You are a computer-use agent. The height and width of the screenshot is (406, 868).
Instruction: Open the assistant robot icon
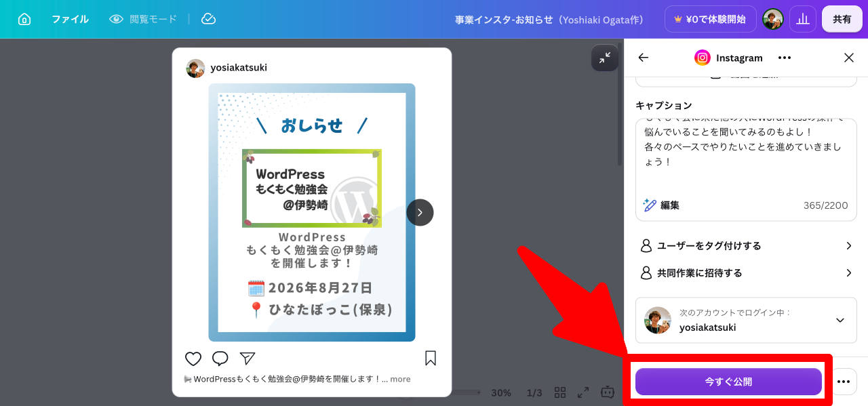click(x=608, y=392)
